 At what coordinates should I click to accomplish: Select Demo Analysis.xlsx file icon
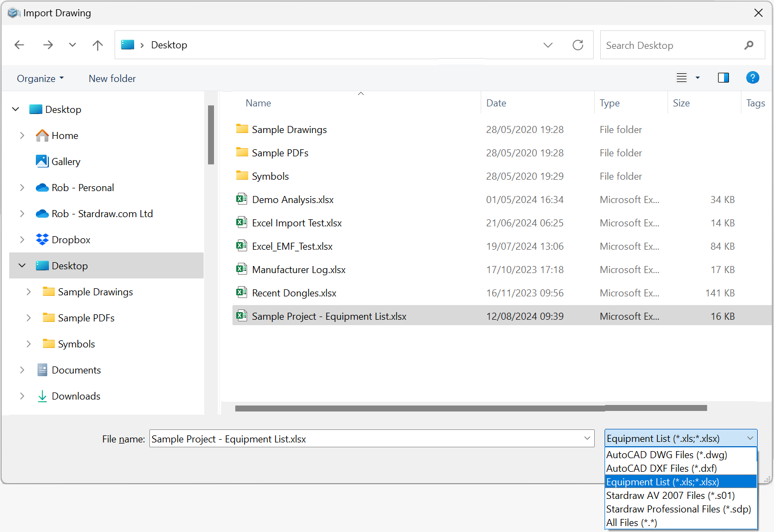242,199
